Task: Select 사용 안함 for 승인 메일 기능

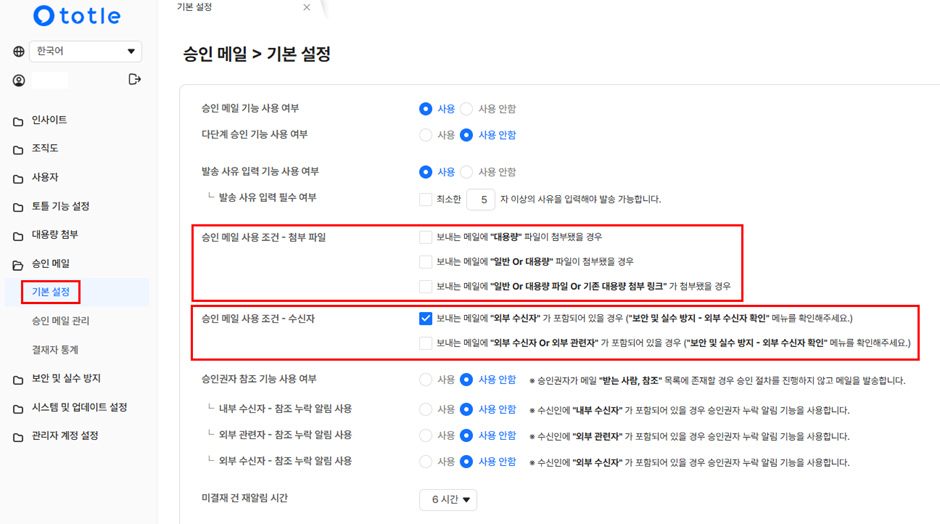Action: 466,109
